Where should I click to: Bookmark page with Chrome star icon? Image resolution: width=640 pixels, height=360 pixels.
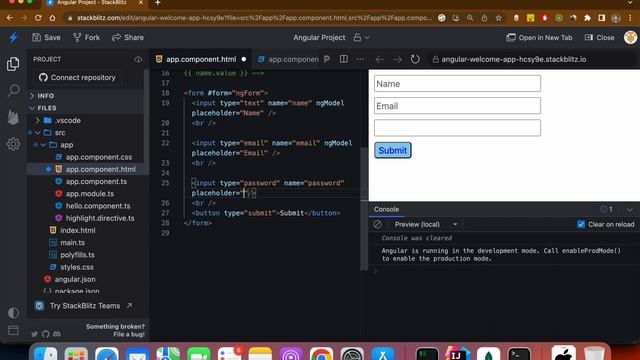point(498,18)
